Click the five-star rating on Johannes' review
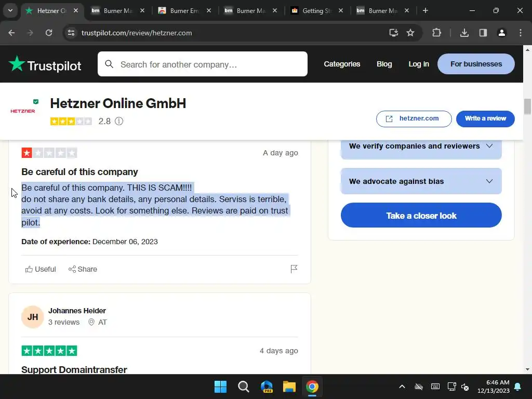 (49, 351)
